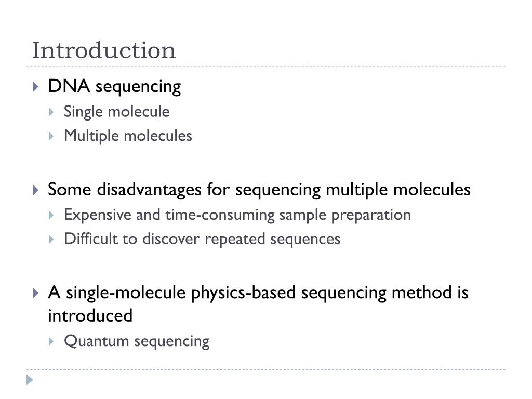Click the bullet arrow next to Single molecule
Viewport: 532px width, 399px height.
(x=51, y=112)
